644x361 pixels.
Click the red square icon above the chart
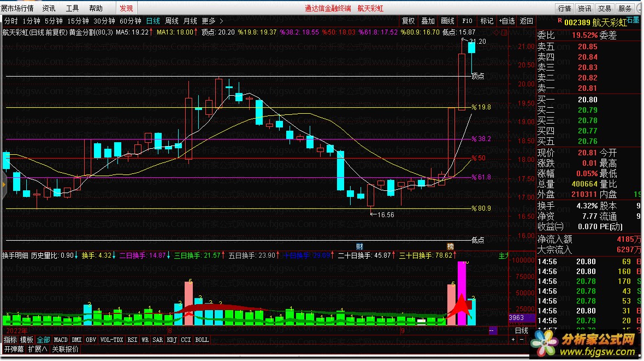click(x=504, y=32)
